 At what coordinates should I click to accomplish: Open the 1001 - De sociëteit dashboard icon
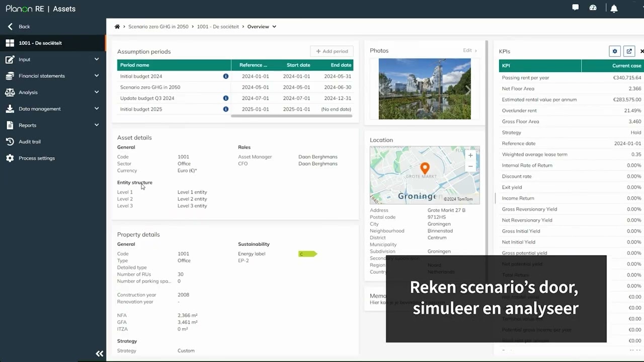click(10, 43)
